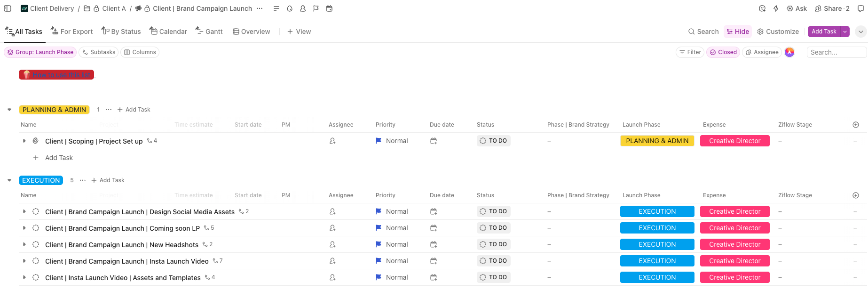Click status circle of Design Social Media Assets task
The height and width of the screenshot is (290, 868).
pos(36,212)
